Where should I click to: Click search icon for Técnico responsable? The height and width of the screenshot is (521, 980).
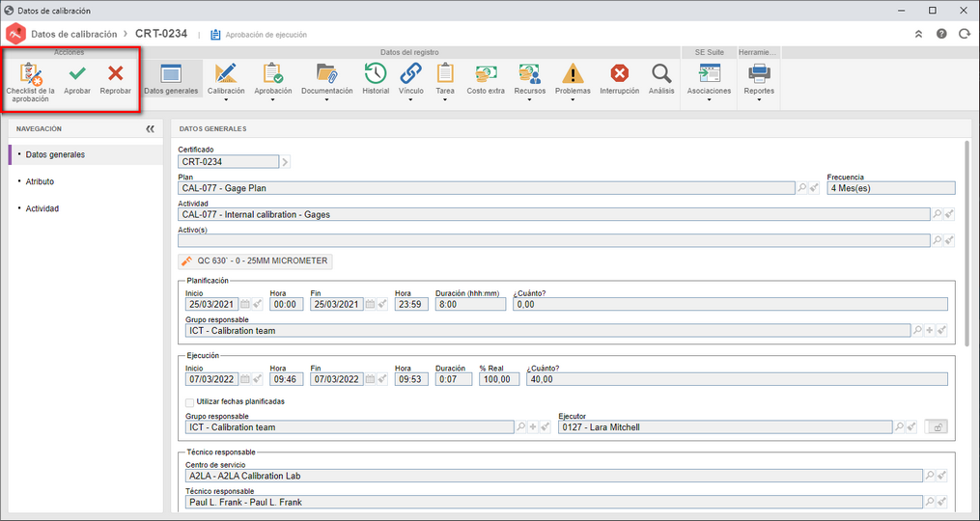click(x=930, y=503)
